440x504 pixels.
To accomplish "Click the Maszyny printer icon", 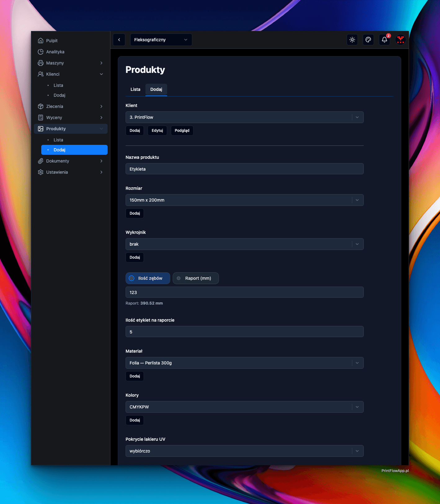I will [41, 63].
